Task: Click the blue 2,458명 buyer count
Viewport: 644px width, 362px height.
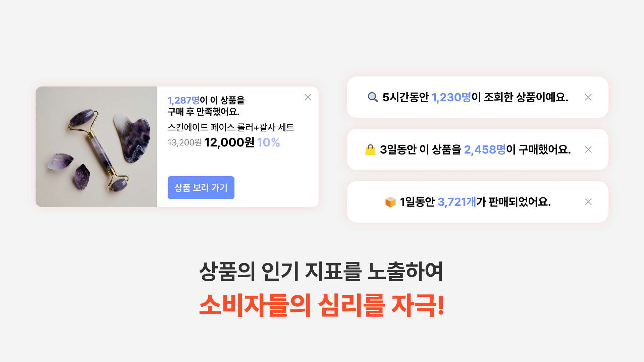Action: (x=485, y=149)
